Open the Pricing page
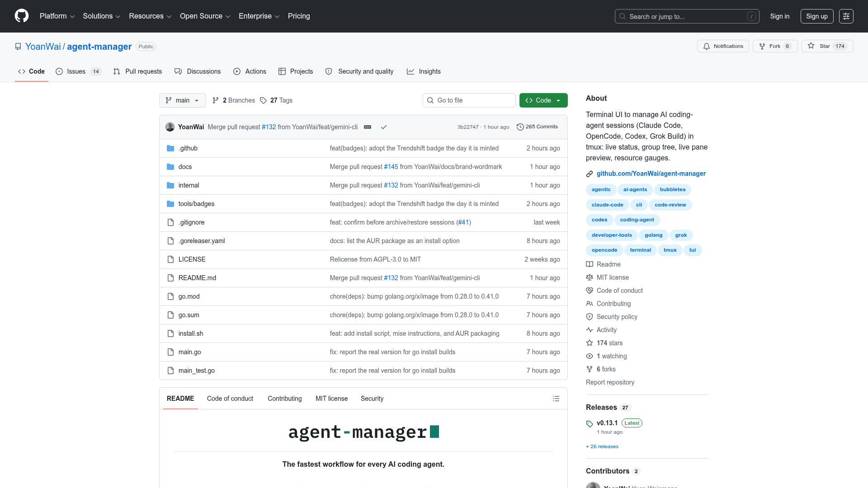This screenshot has width=868, height=488. (299, 16)
